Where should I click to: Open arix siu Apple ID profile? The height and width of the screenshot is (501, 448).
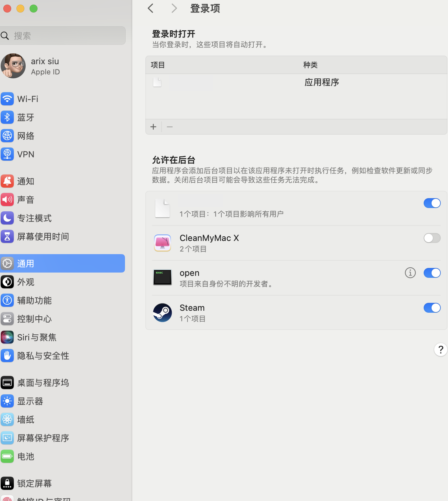coord(45,66)
